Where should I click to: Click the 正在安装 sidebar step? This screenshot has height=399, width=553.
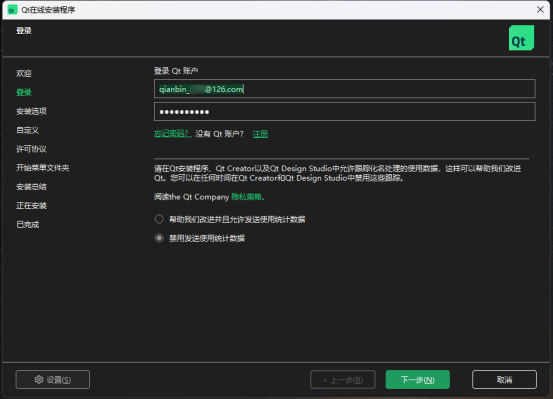31,205
